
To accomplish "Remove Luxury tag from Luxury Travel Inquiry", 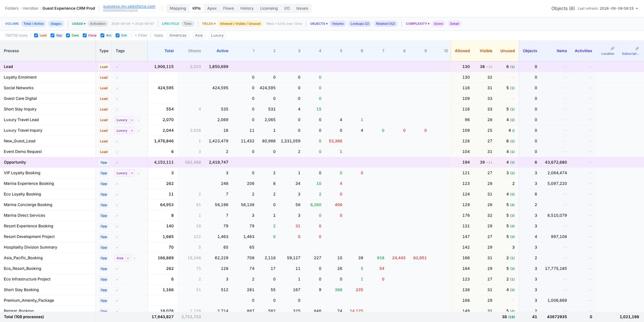I will click(132, 130).
